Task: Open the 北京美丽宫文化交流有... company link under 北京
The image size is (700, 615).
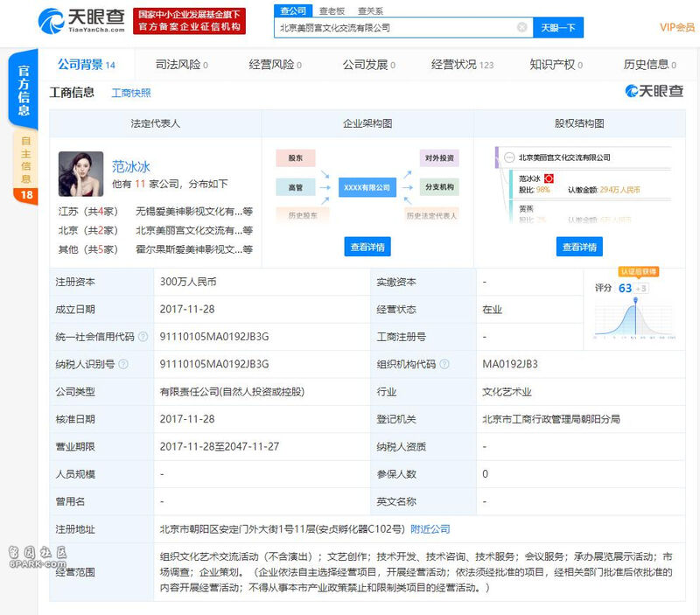Action: point(194,230)
